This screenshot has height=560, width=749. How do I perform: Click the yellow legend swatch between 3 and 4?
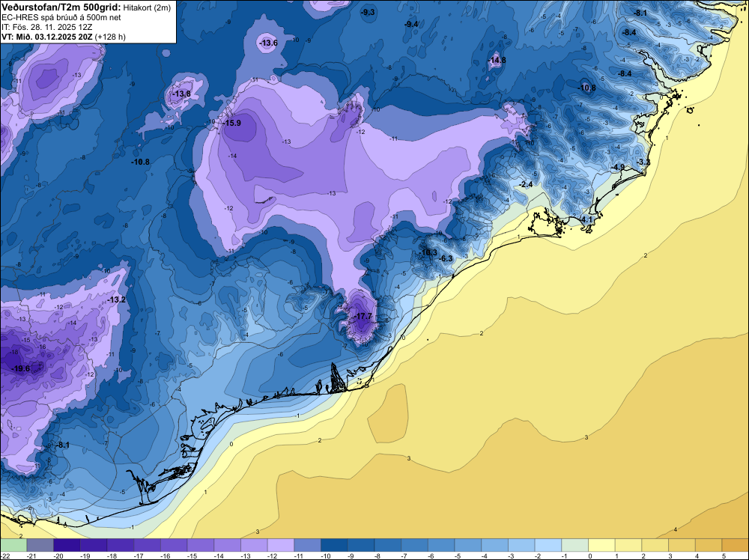(x=682, y=545)
